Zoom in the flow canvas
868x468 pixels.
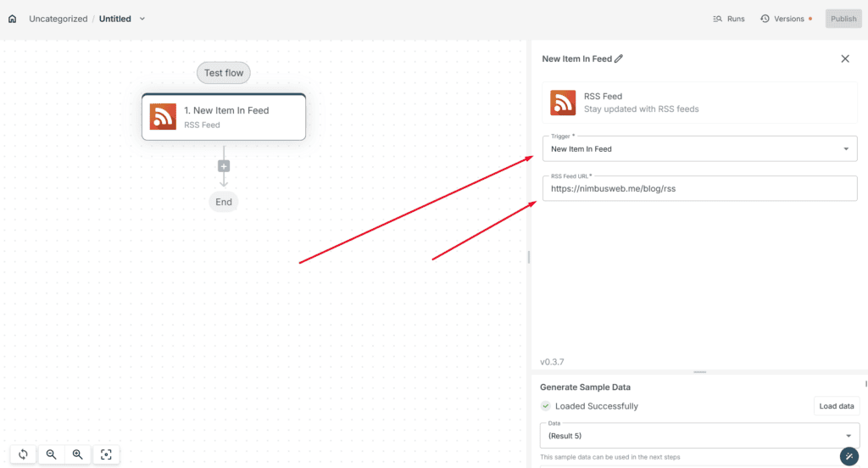click(77, 454)
